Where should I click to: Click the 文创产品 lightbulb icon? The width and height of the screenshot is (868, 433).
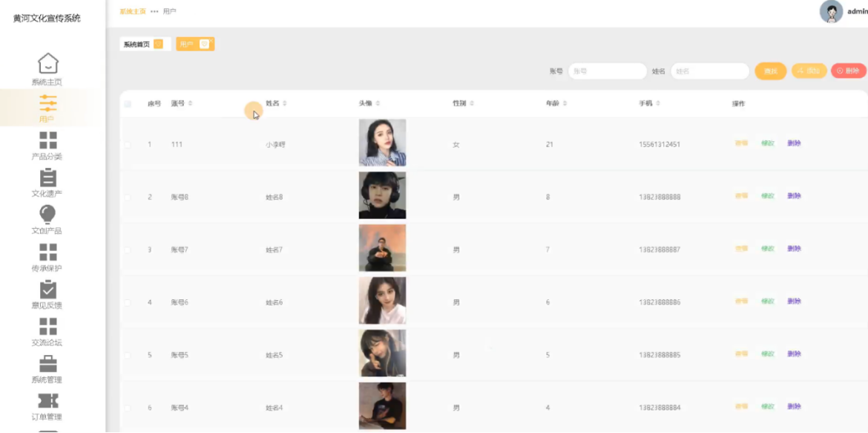(48, 215)
